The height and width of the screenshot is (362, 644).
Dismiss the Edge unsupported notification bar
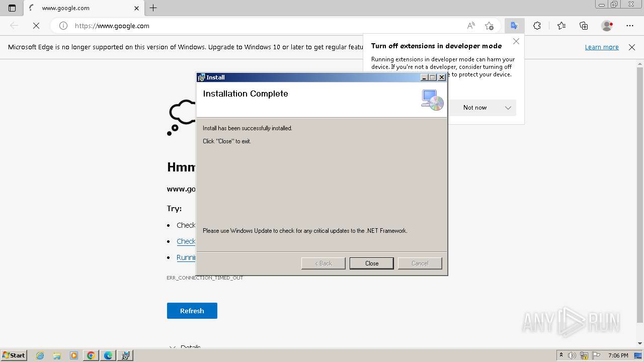(632, 47)
